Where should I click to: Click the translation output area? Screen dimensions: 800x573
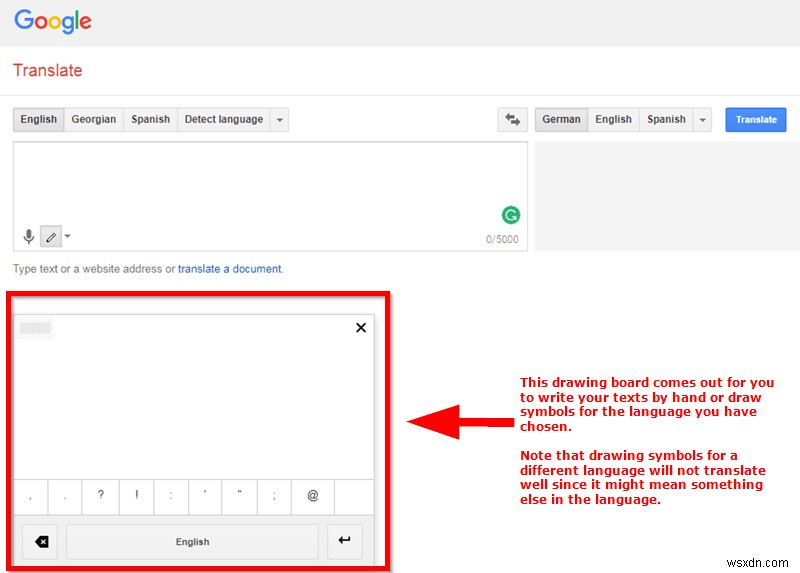point(667,196)
